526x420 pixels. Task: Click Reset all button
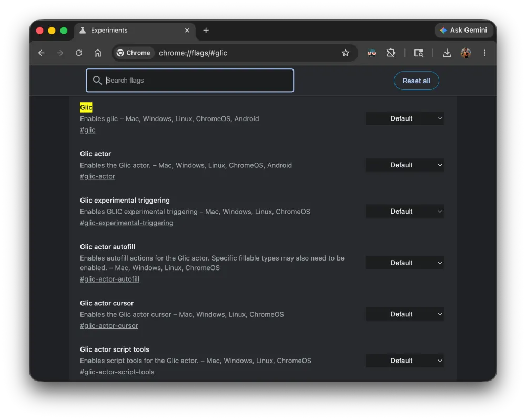coord(416,81)
